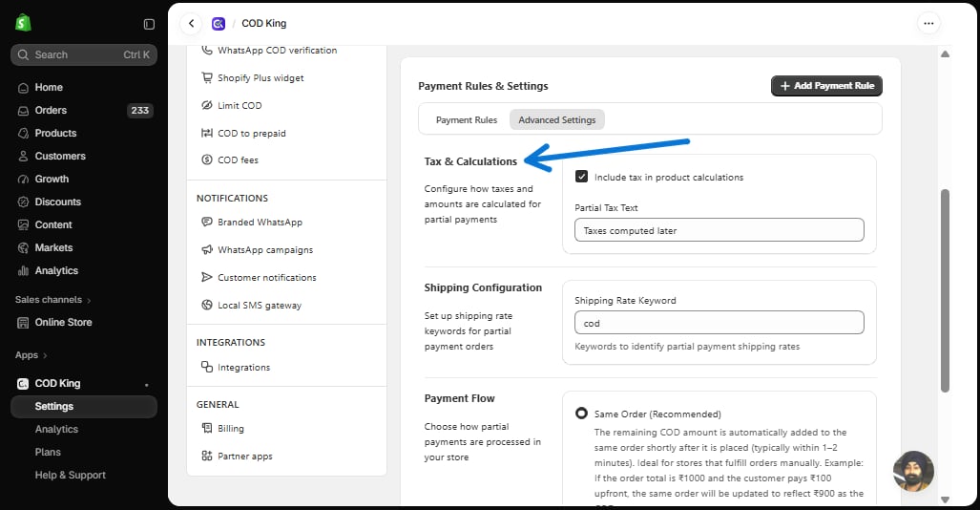Click the COD King icon in sidebar

click(23, 384)
